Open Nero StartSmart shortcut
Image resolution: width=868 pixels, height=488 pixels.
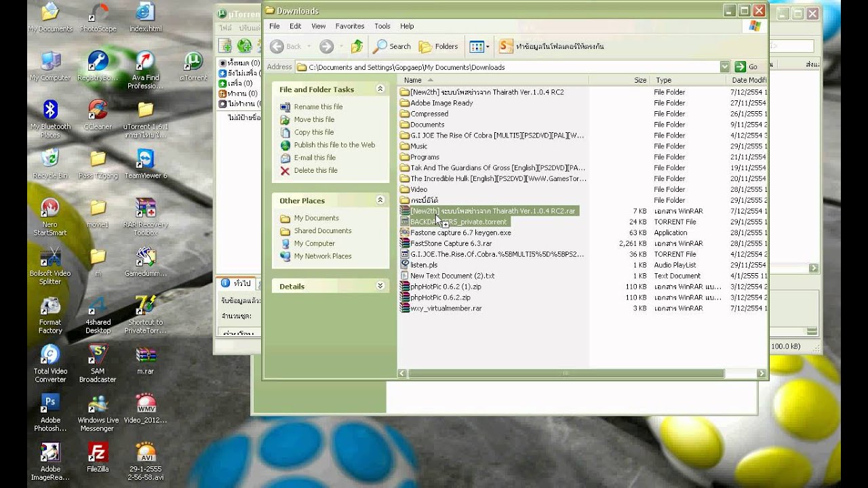click(x=50, y=217)
